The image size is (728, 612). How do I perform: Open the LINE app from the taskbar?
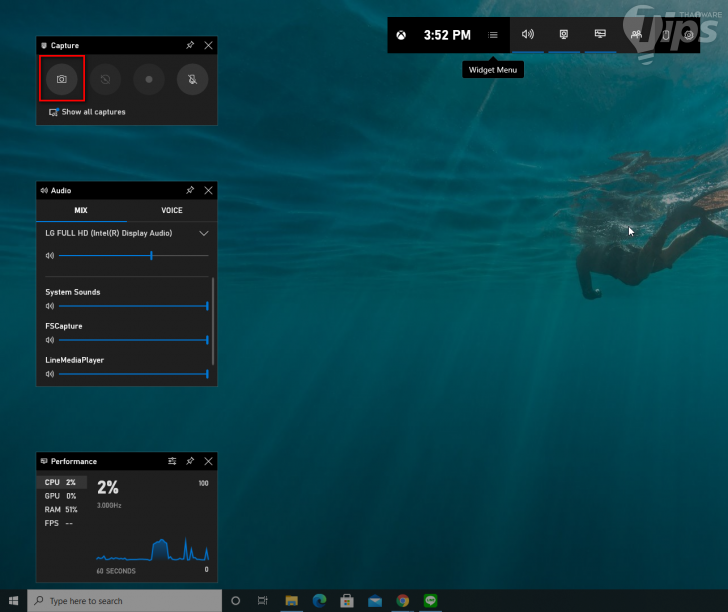[x=430, y=601]
